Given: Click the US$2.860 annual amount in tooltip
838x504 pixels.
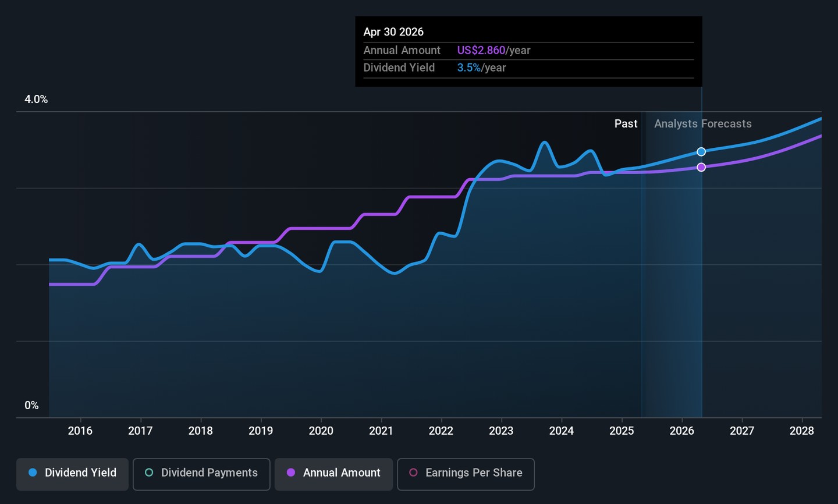Looking at the screenshot, I should coord(481,51).
